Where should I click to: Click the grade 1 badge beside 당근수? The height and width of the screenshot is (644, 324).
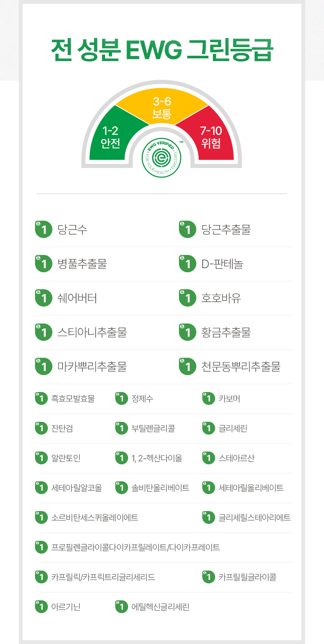point(44,229)
